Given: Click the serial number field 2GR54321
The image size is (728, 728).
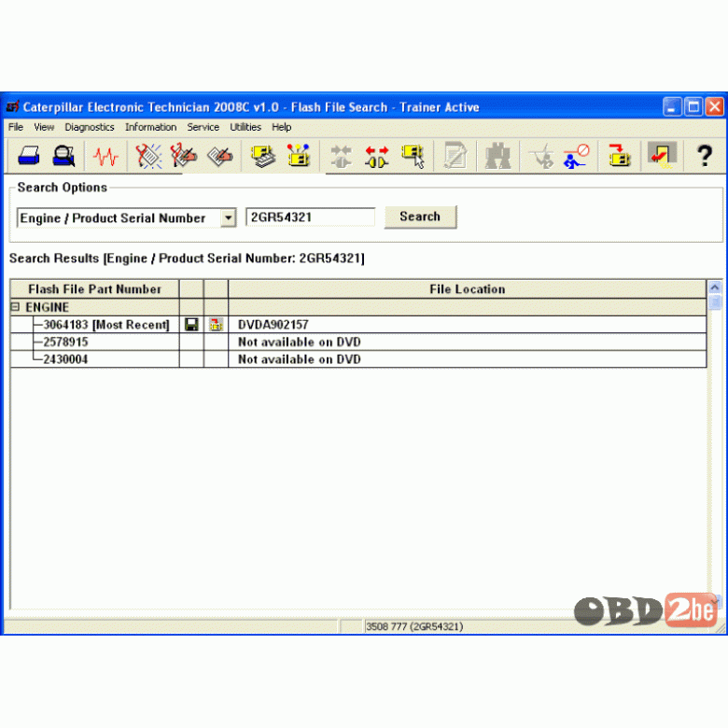Looking at the screenshot, I should point(310,217).
